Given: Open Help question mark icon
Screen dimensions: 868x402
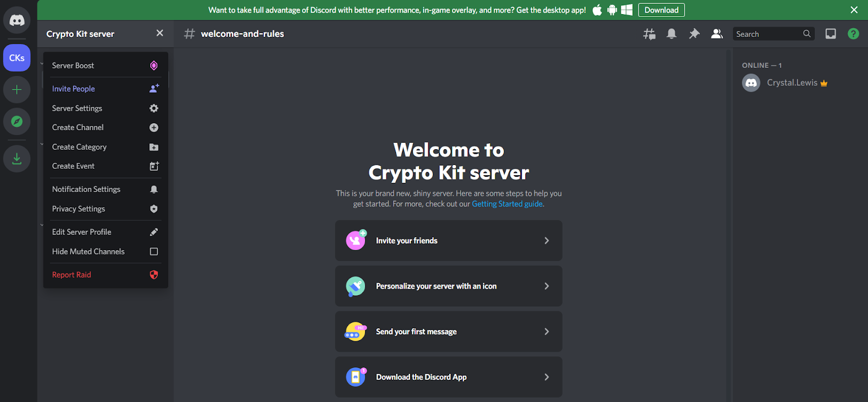Looking at the screenshot, I should 853,34.
